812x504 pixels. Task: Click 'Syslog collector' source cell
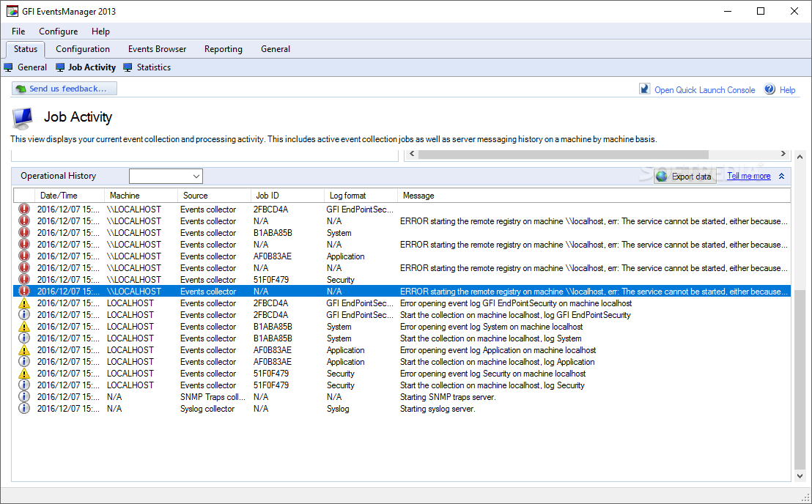(207, 409)
